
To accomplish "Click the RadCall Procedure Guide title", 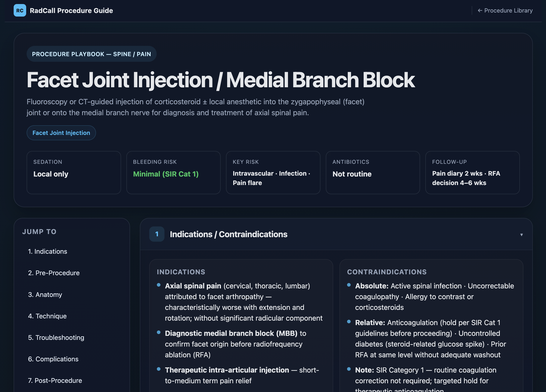I will pos(71,10).
